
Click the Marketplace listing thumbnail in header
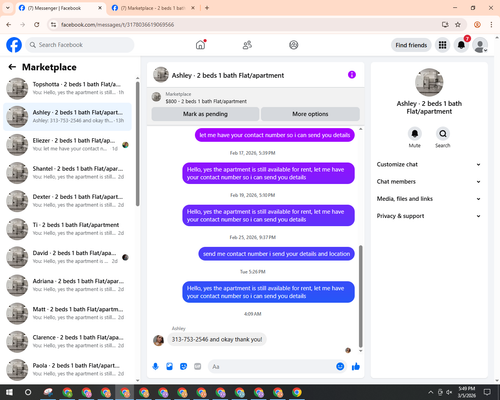coord(156,97)
